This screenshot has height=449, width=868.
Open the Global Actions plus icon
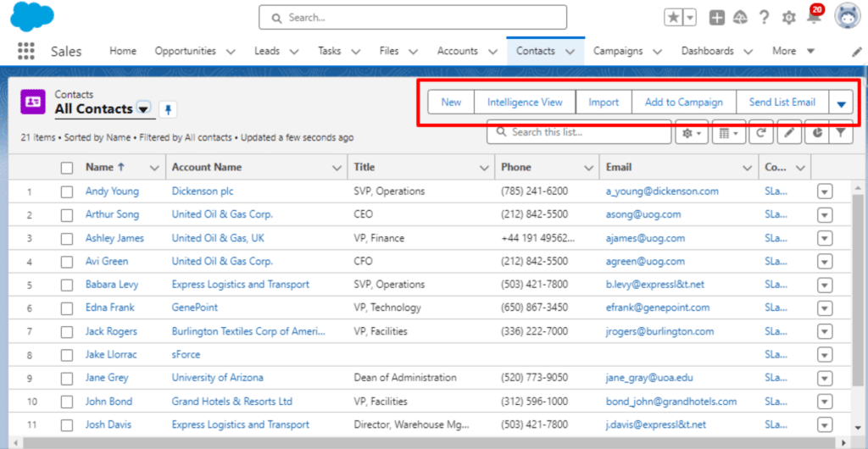(x=717, y=18)
